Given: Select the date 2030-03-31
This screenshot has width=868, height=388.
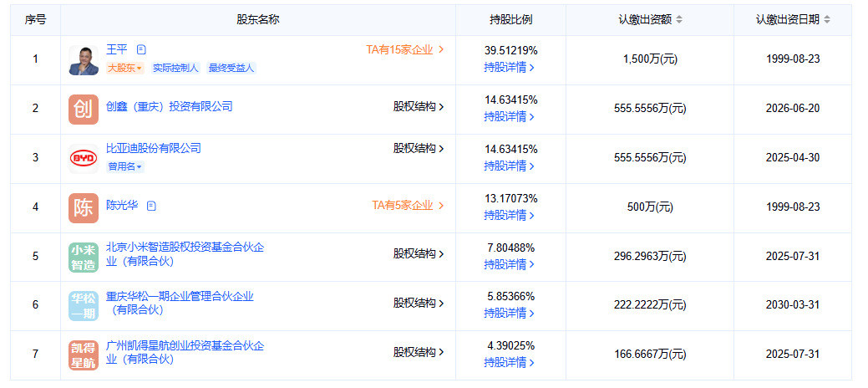Looking at the screenshot, I should (794, 305).
